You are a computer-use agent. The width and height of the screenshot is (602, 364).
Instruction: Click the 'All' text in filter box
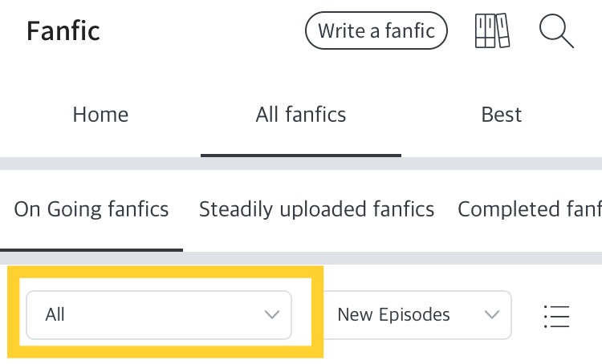(x=55, y=315)
